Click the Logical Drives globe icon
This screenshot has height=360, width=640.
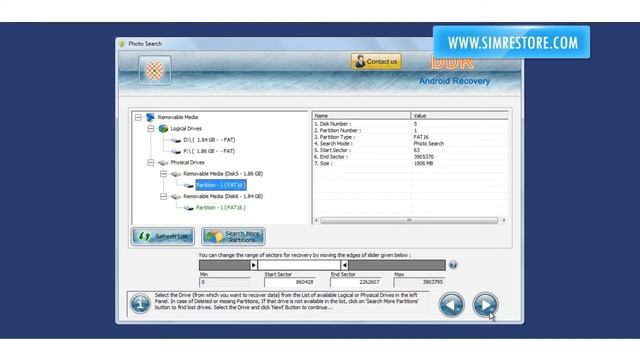(x=163, y=129)
